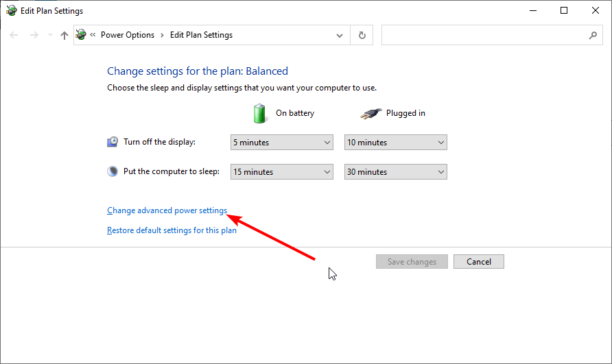612x364 pixels.
Task: Click Restore default settings for this plan
Action: (x=172, y=230)
